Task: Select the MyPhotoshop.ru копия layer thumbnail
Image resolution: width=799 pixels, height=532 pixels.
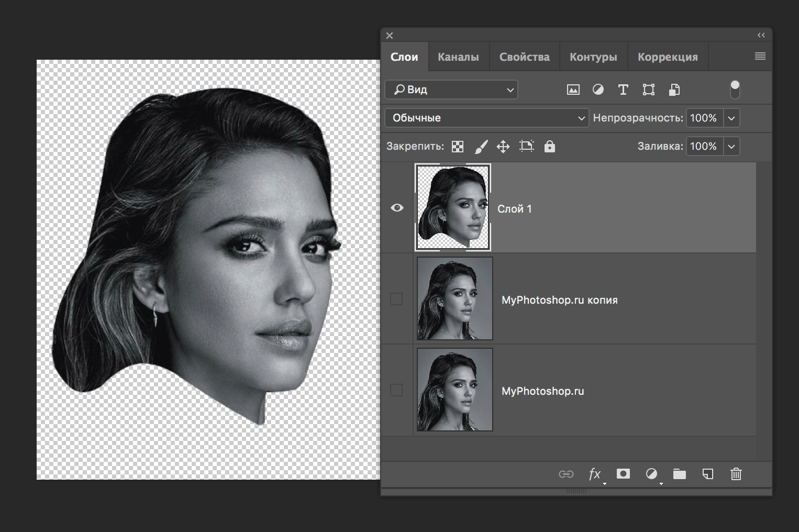Action: coord(454,298)
